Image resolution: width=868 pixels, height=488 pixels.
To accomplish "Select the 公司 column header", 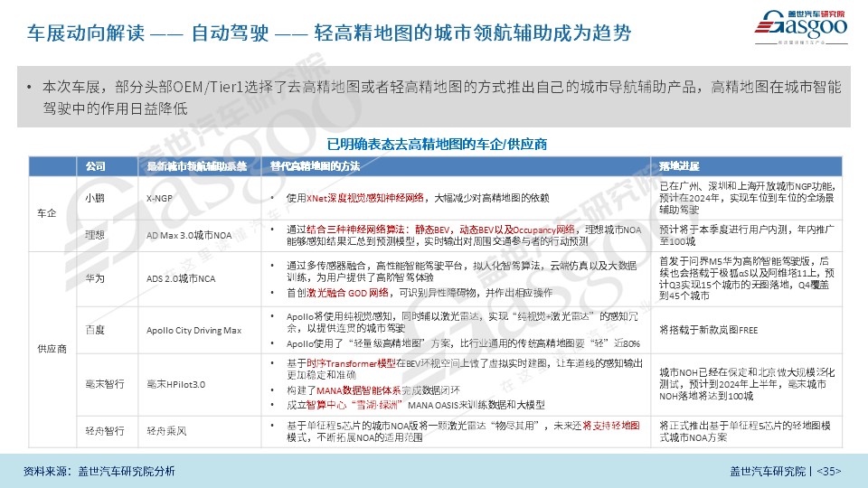I will 96,166.
